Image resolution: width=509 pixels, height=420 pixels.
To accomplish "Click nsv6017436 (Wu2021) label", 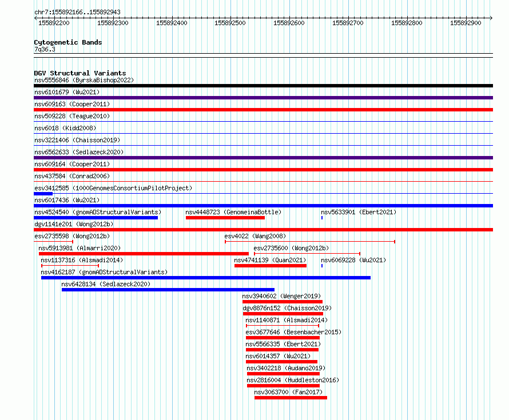I will pos(67,200).
